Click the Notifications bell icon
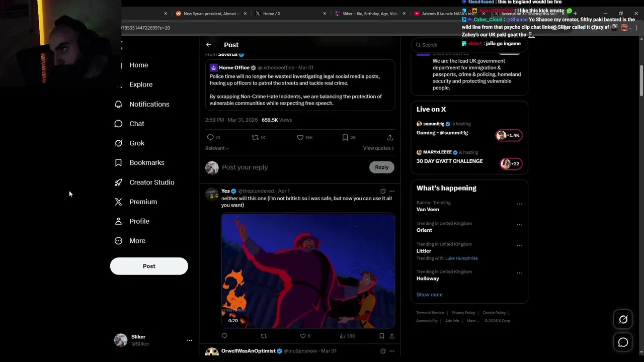644x362 pixels. click(118, 104)
